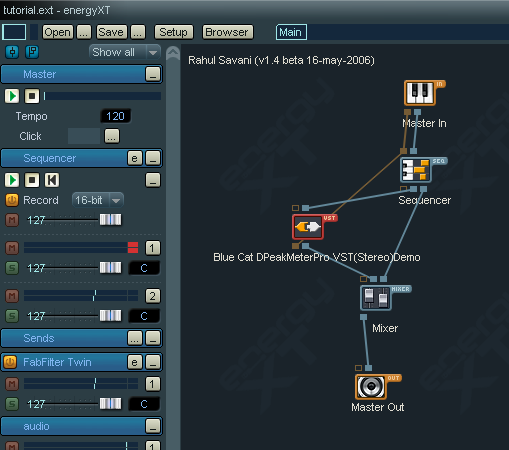Select the Sequencer node icon
The height and width of the screenshot is (450, 509).
(x=416, y=170)
